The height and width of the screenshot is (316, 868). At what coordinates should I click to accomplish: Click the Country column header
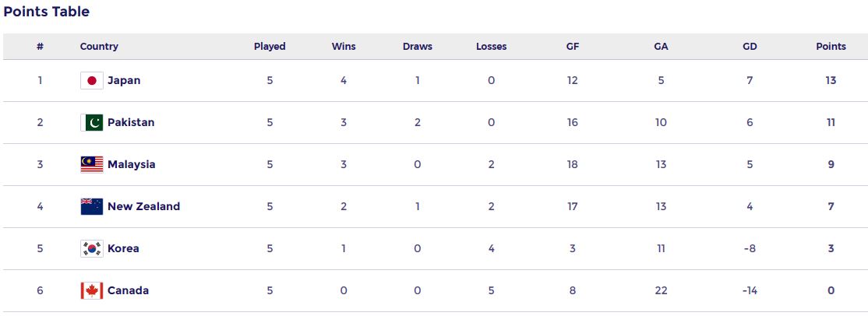[x=99, y=47]
